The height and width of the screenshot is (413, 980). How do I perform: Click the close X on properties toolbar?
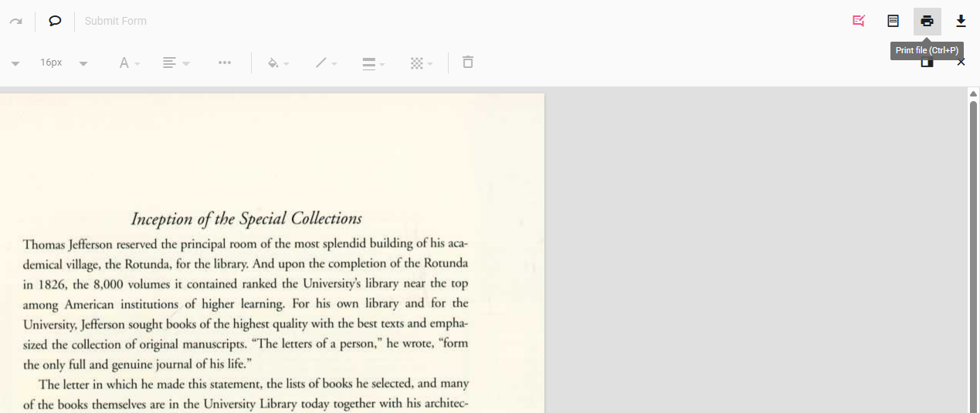(x=961, y=63)
